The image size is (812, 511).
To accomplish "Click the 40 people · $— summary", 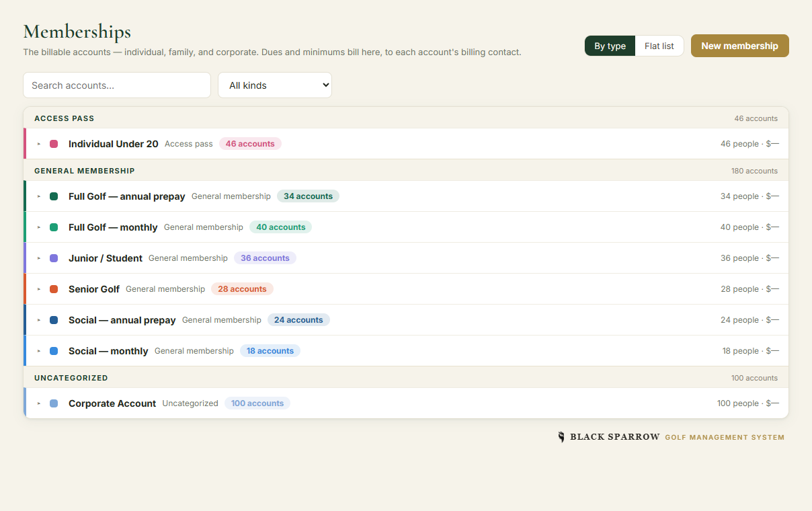I will pos(749,227).
